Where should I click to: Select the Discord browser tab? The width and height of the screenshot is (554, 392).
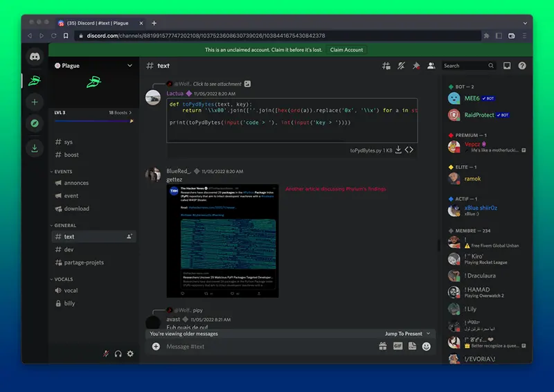tap(102, 23)
